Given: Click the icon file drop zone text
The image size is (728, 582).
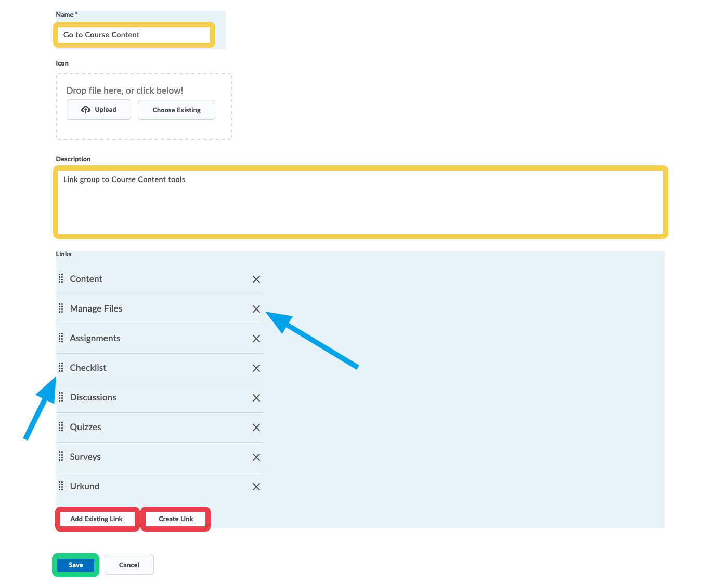Looking at the screenshot, I should tap(125, 90).
